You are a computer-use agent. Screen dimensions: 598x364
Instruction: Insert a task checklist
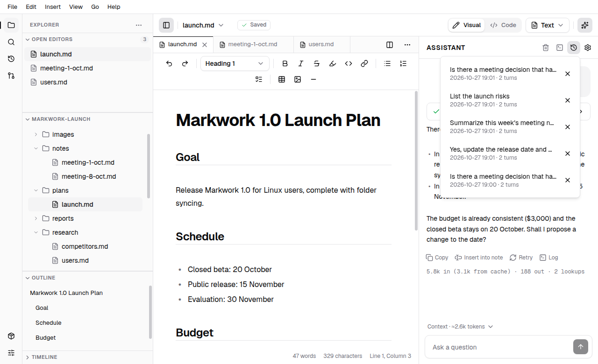coord(259,79)
